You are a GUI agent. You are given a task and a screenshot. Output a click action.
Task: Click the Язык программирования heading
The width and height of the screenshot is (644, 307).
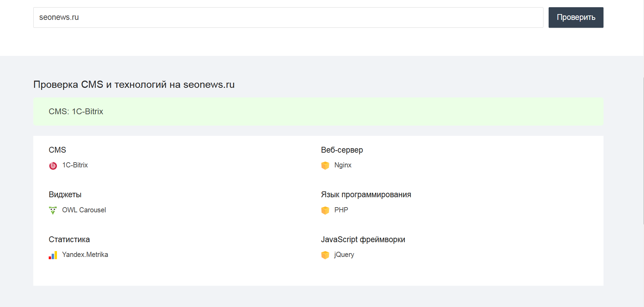[366, 195]
